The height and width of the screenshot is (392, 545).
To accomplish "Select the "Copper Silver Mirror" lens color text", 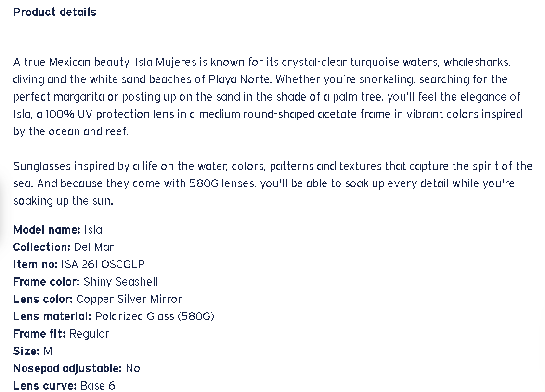I will tap(129, 299).
